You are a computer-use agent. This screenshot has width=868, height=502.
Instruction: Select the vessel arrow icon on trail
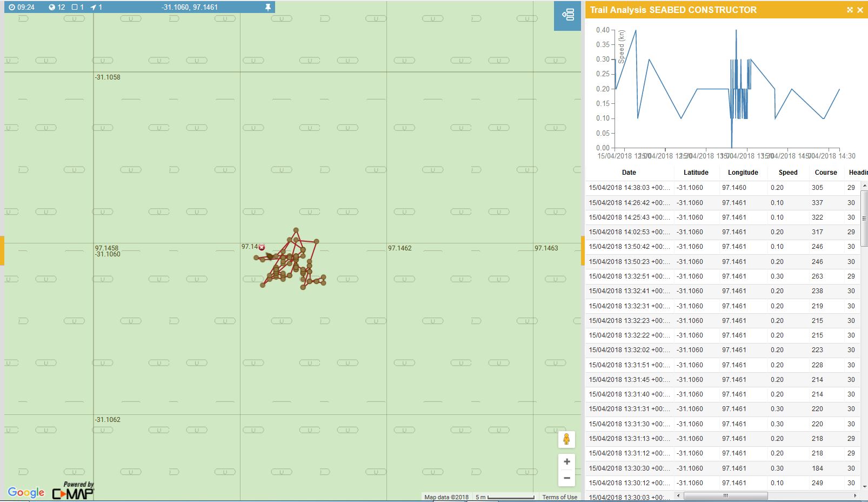click(270, 256)
